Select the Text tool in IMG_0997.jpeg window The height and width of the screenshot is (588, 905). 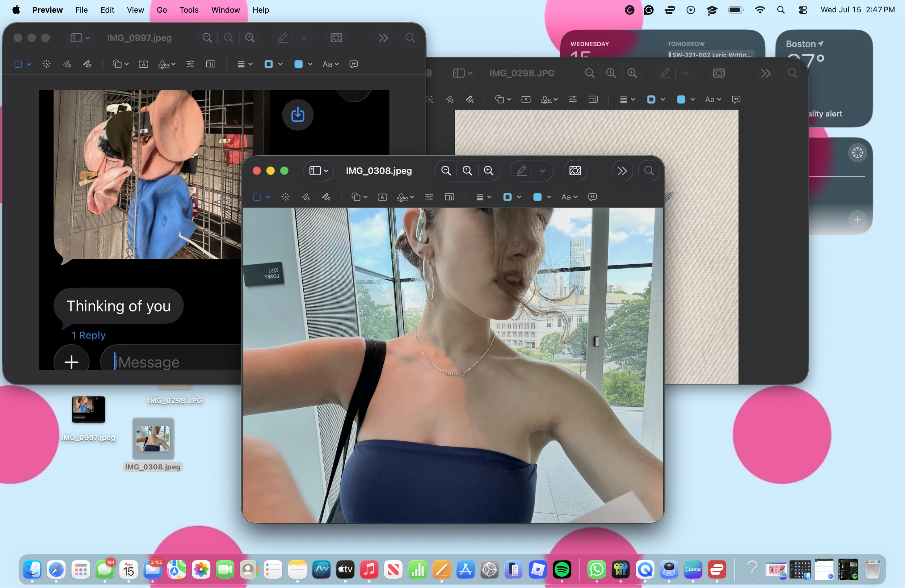coord(143,64)
